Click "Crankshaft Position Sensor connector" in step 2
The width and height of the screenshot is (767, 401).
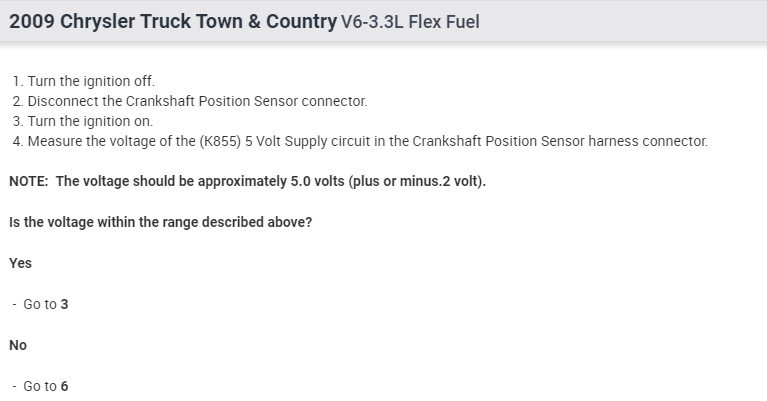point(247,101)
